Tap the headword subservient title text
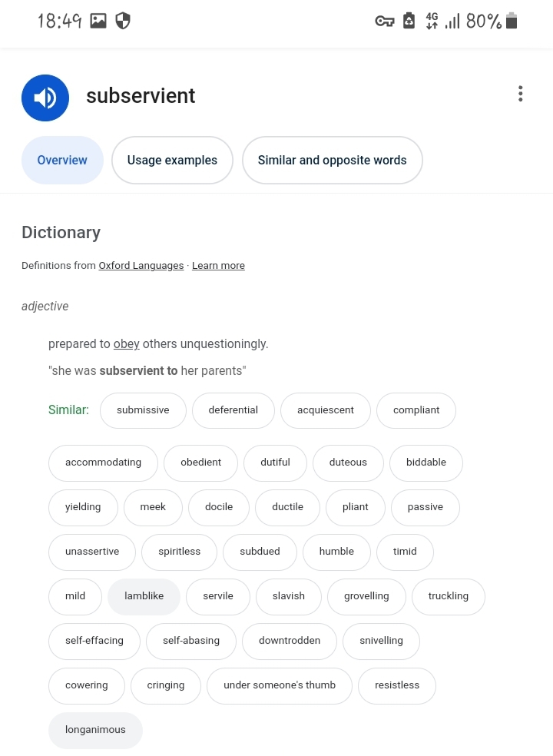Image resolution: width=553 pixels, height=756 pixels. (x=141, y=96)
